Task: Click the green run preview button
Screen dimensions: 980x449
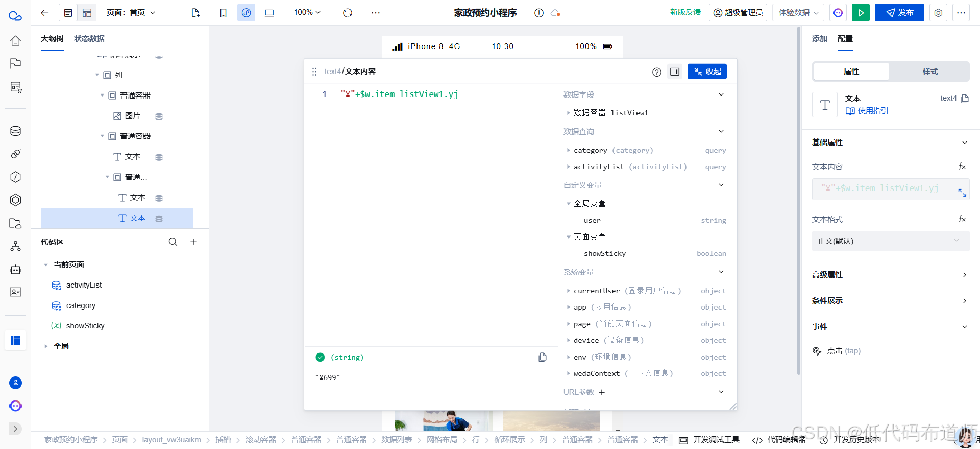Action: pyautogui.click(x=861, y=13)
